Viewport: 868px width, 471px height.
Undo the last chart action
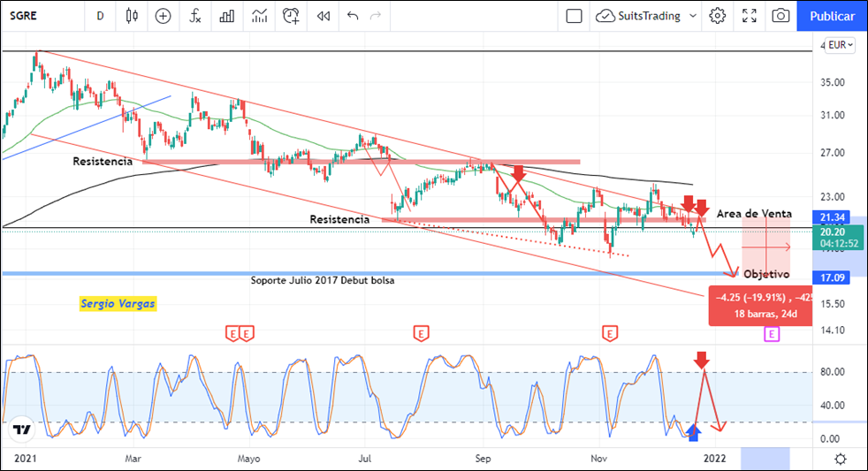[x=354, y=16]
